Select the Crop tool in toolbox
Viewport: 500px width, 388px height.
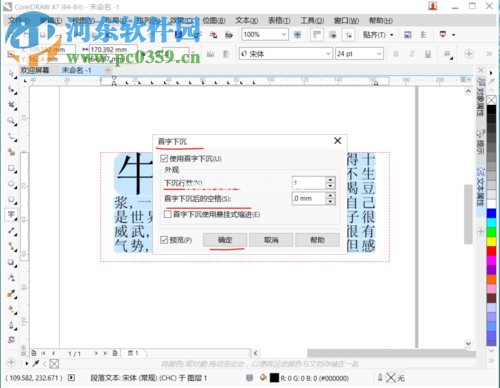click(12, 105)
